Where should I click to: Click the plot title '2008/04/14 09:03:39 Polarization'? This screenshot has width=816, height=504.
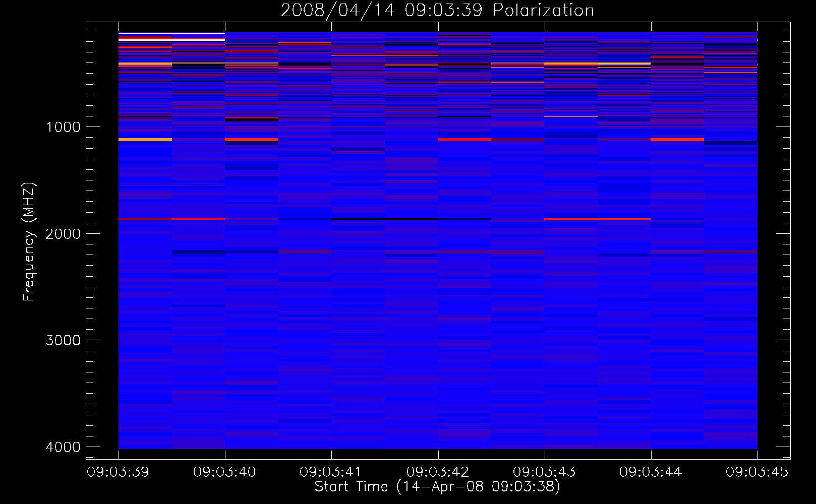(x=437, y=11)
